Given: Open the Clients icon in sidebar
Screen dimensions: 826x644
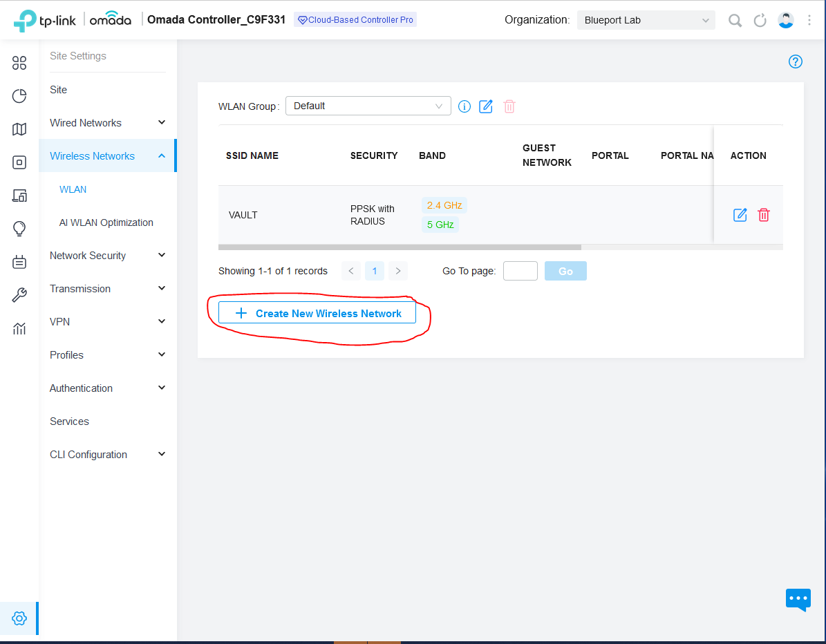Looking at the screenshot, I should 19,196.
